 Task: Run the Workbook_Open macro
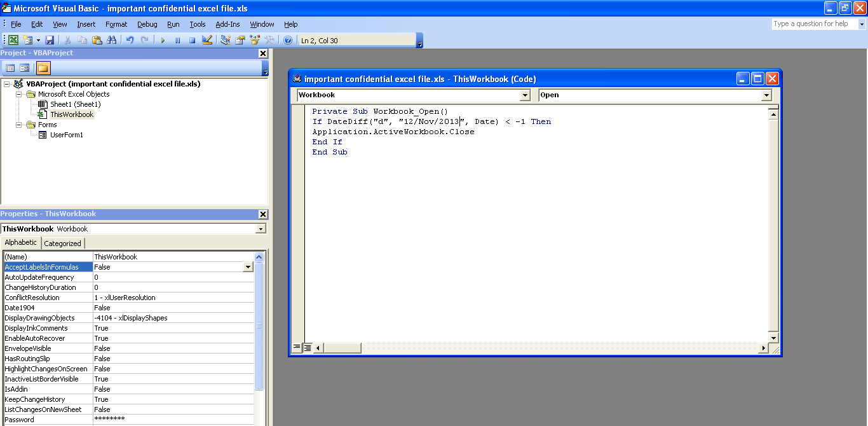[x=163, y=39]
